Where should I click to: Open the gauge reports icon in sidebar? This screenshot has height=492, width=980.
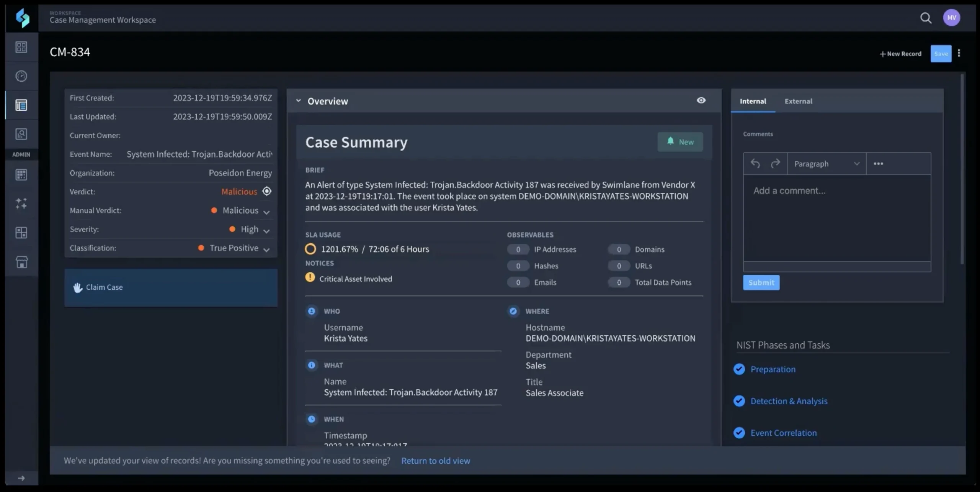21,76
